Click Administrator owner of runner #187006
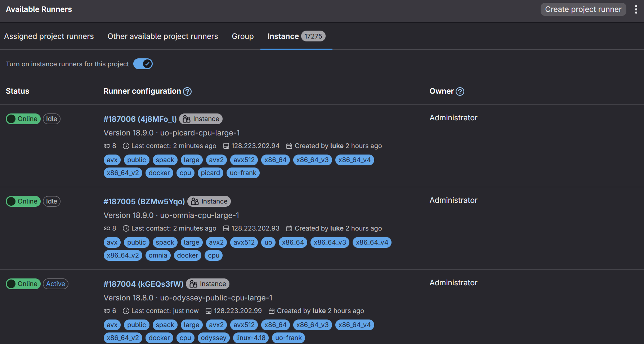 (x=453, y=118)
